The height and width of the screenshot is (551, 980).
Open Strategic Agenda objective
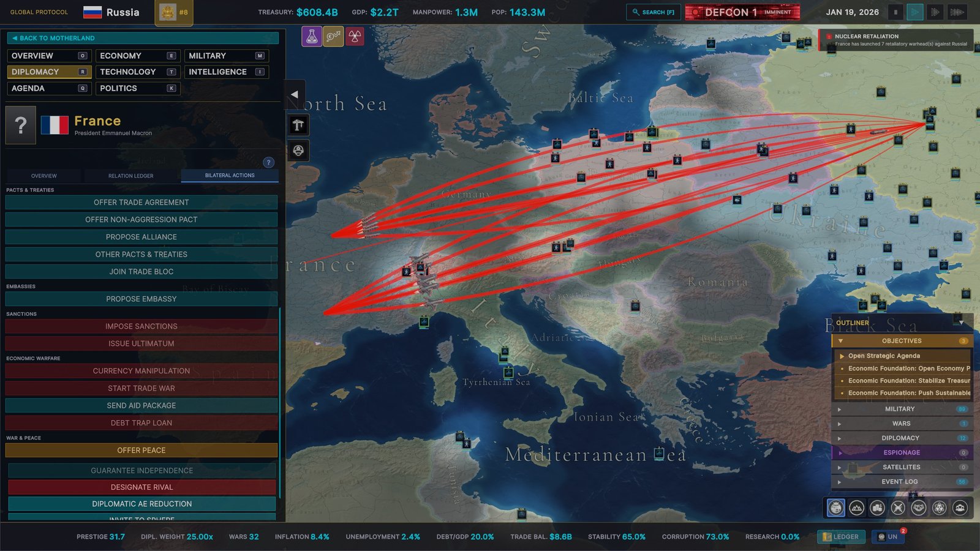coord(902,356)
